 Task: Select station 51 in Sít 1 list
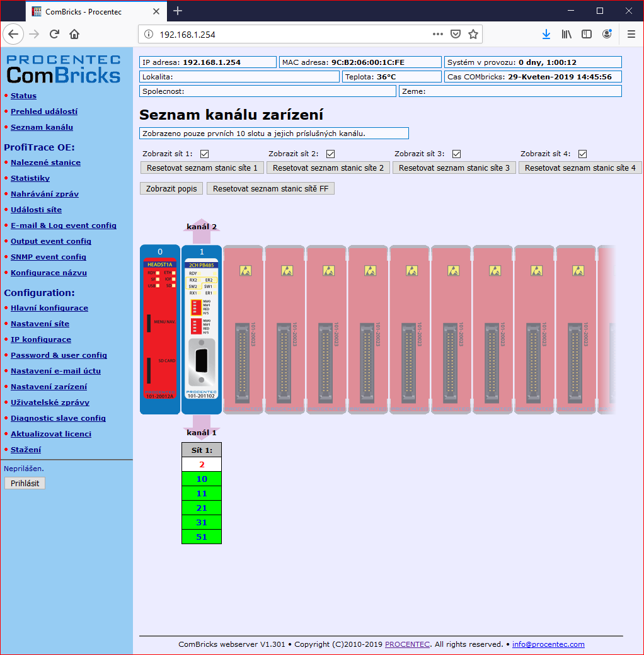202,537
